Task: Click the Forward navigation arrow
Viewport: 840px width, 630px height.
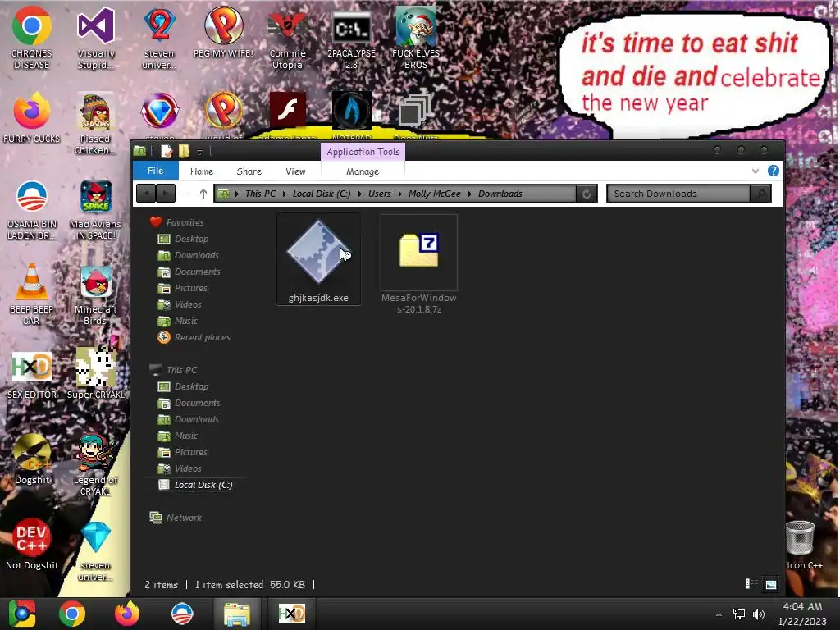Action: click(166, 194)
